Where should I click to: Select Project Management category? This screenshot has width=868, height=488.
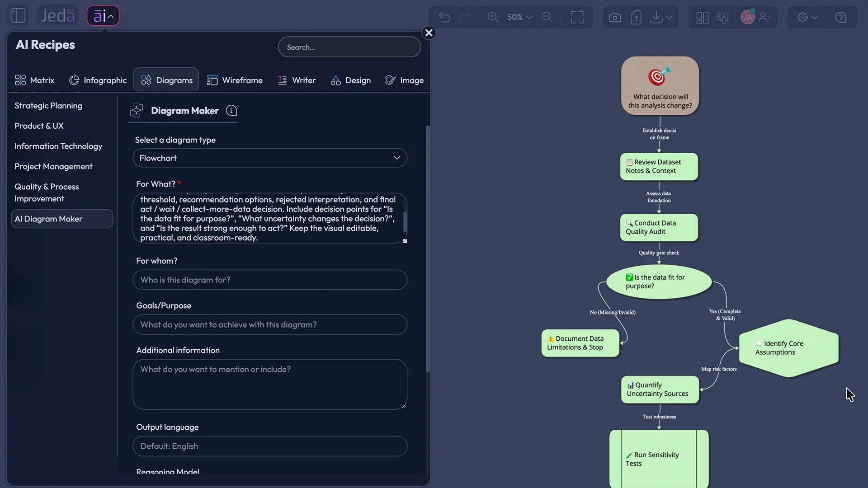pyautogui.click(x=53, y=167)
